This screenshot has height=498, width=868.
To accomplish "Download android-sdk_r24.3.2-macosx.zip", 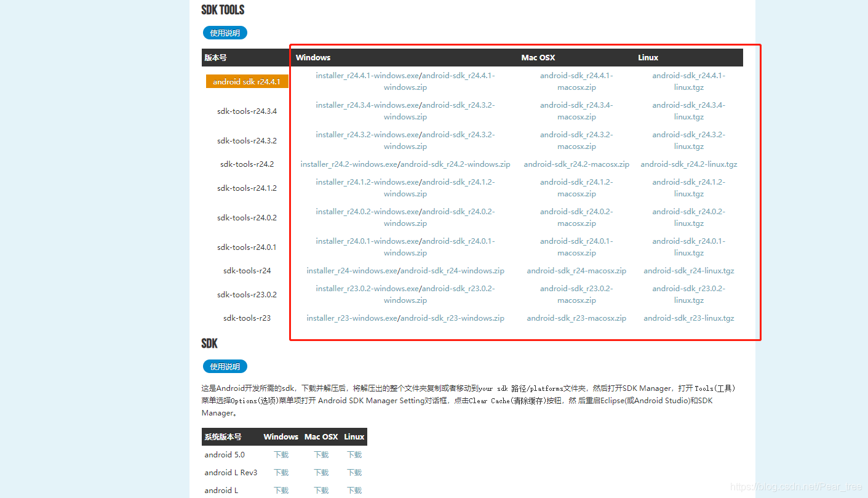I will (x=577, y=140).
